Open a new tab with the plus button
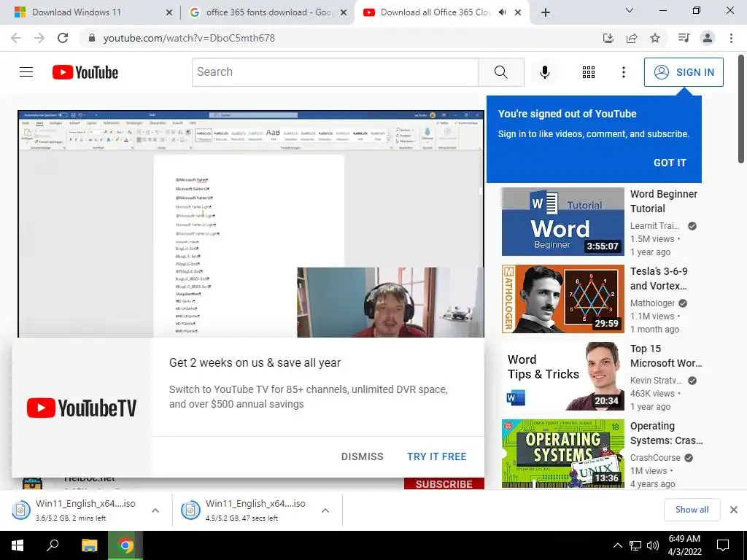The width and height of the screenshot is (747, 560). [546, 12]
